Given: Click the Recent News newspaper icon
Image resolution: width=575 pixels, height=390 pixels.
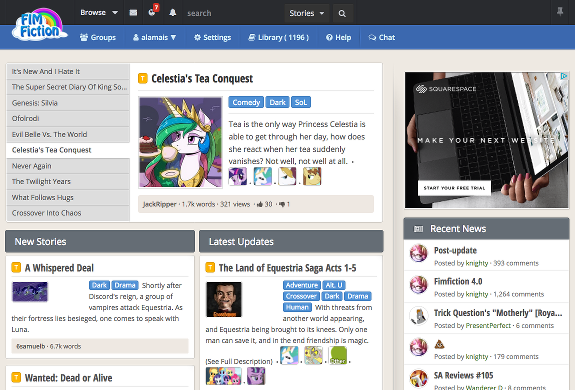Looking at the screenshot, I should point(418,229).
